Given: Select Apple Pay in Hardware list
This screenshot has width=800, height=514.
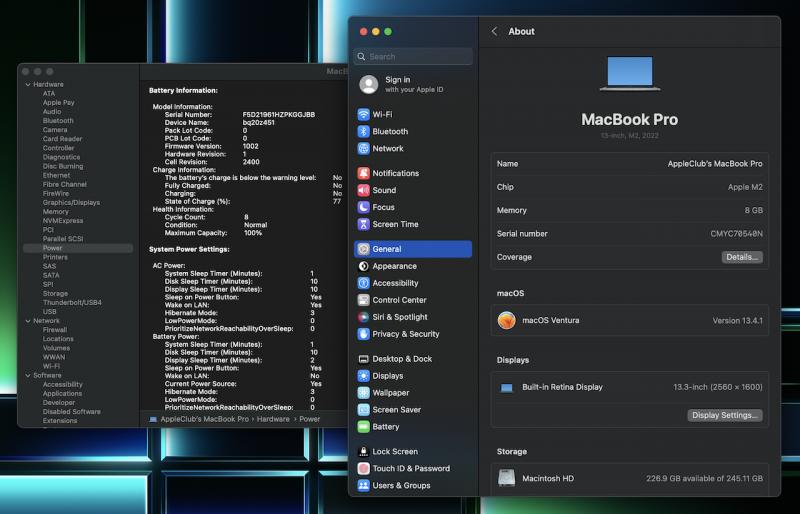Looking at the screenshot, I should pos(59,103).
